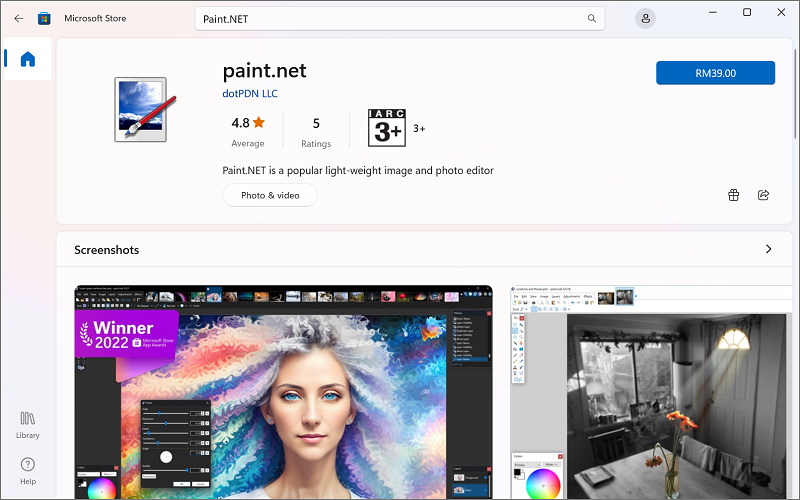Expand Screenshots section with chevron arrow
Viewport: 800px width, 500px height.
pos(768,249)
